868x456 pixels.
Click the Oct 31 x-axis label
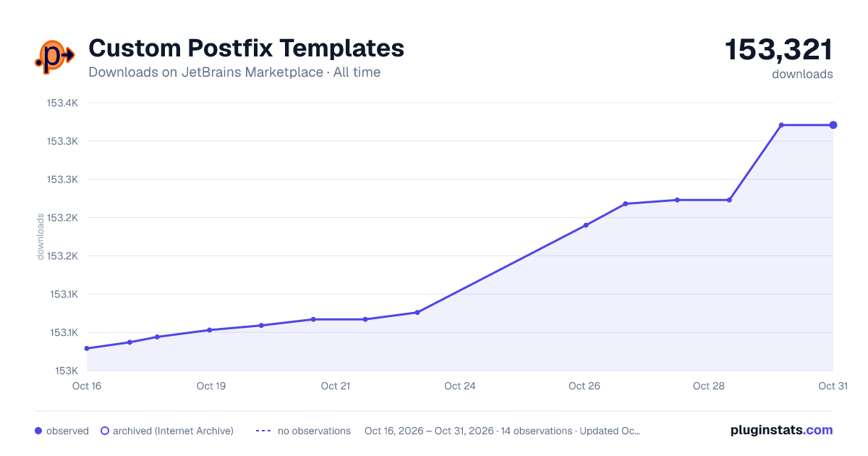pos(833,386)
